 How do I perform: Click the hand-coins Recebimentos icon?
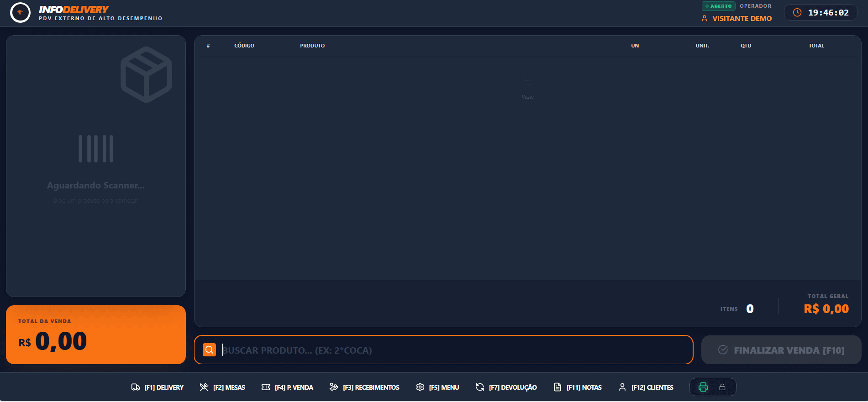tap(334, 387)
